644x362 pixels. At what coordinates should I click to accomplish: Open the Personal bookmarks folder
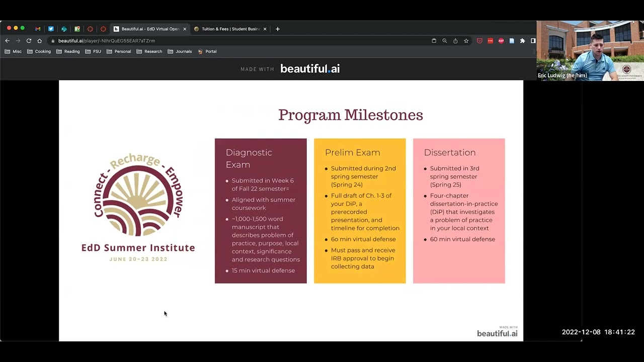[x=119, y=51]
